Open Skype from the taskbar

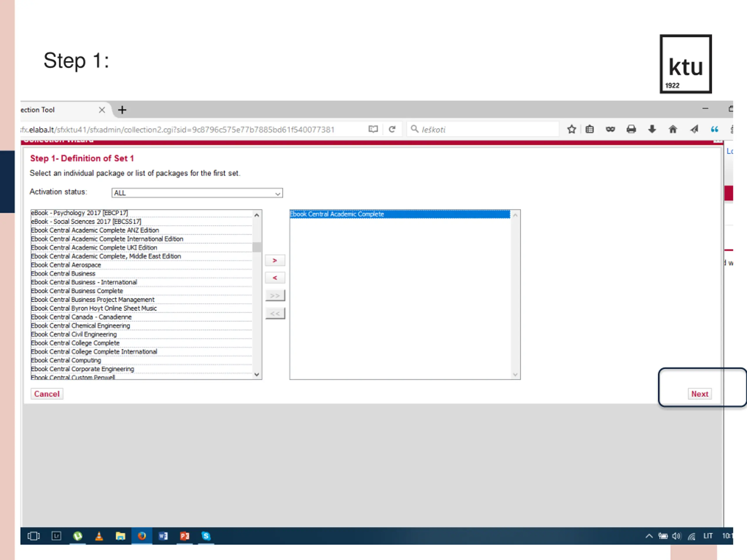click(206, 536)
